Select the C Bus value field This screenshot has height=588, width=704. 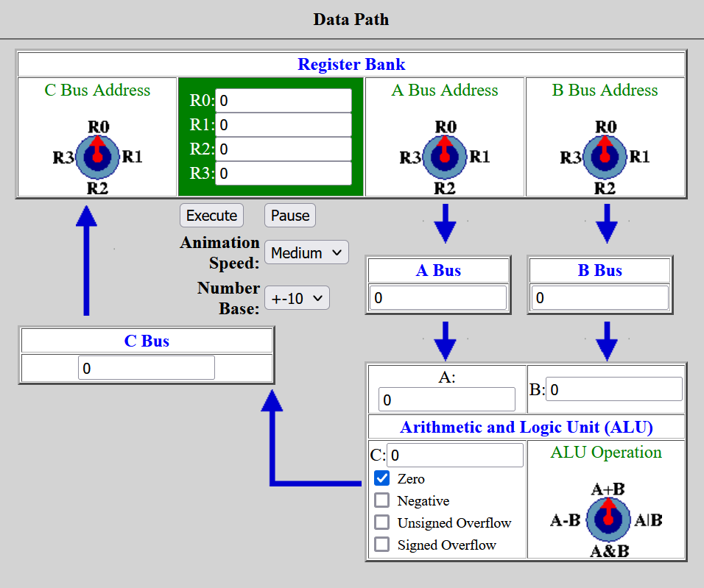[147, 368]
